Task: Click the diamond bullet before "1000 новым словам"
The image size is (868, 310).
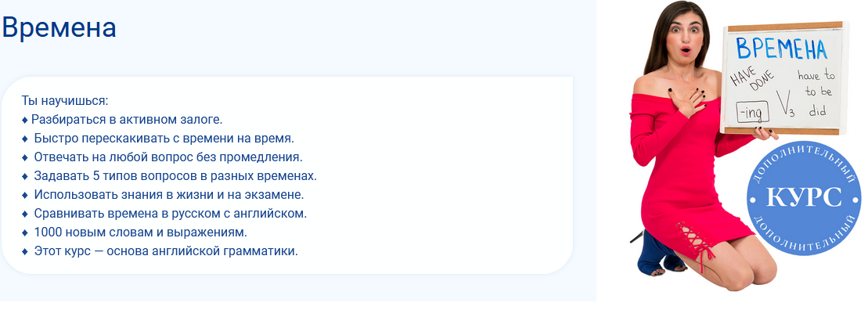Action: [x=24, y=232]
